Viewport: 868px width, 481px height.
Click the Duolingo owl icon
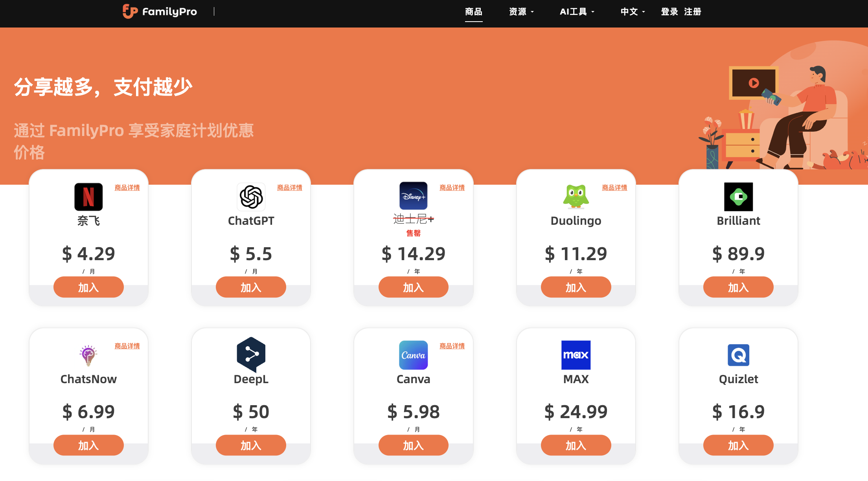(x=576, y=196)
